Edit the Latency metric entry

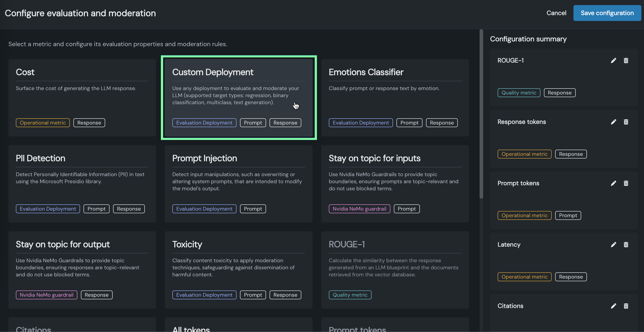[613, 245]
